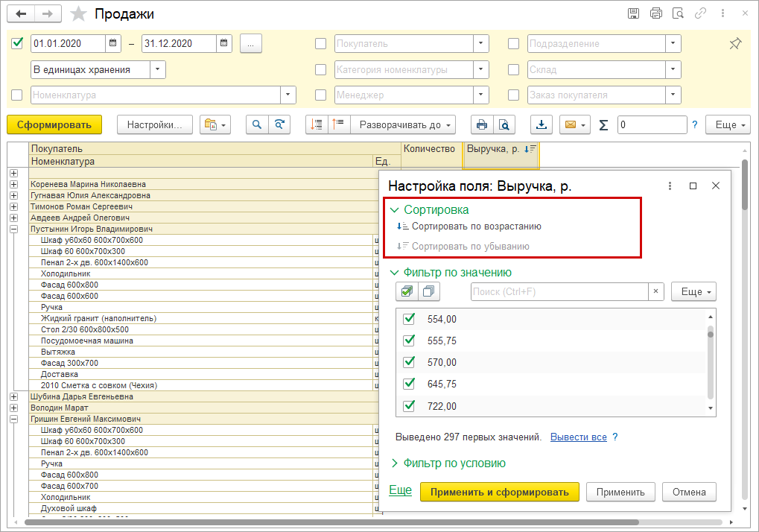This screenshot has width=759, height=532.
Task: Enable the Покупатель filter checkbox
Action: (321, 44)
